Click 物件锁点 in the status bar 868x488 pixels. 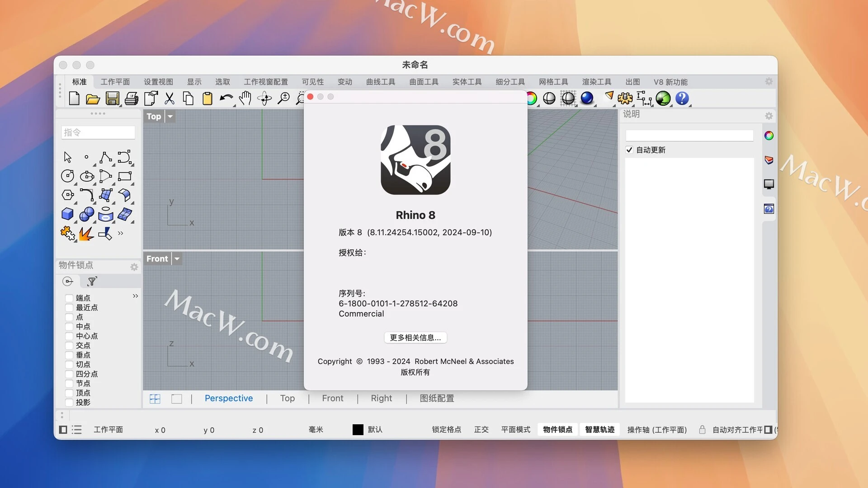click(558, 430)
